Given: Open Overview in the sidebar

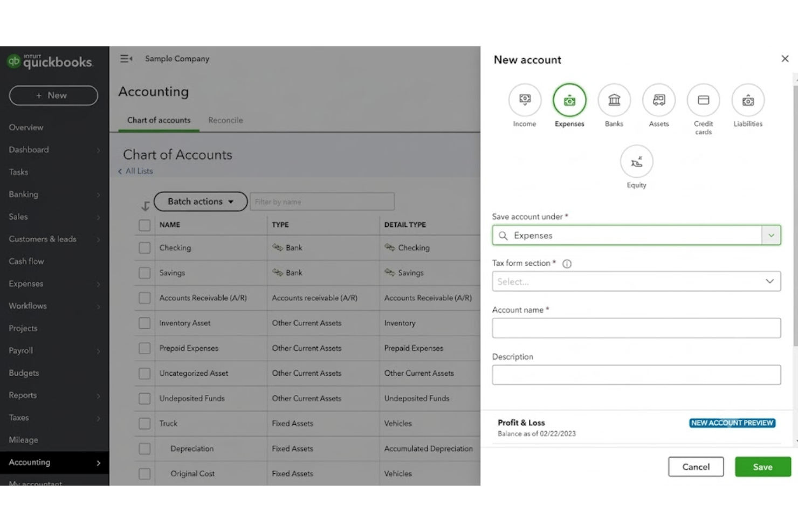Looking at the screenshot, I should click(x=26, y=127).
